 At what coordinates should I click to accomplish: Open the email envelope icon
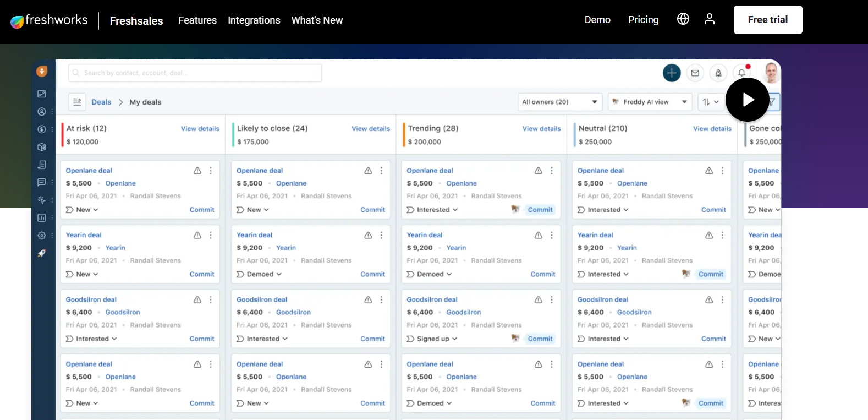(x=695, y=73)
